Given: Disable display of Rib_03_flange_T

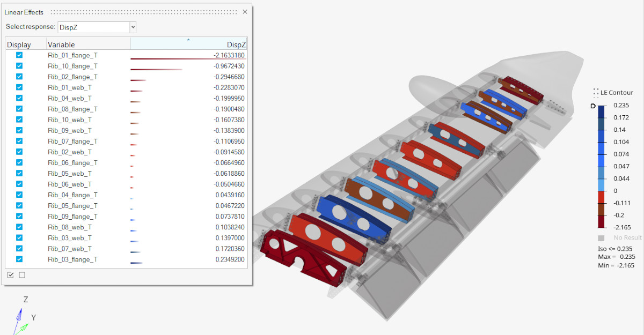Looking at the screenshot, I should (x=19, y=259).
